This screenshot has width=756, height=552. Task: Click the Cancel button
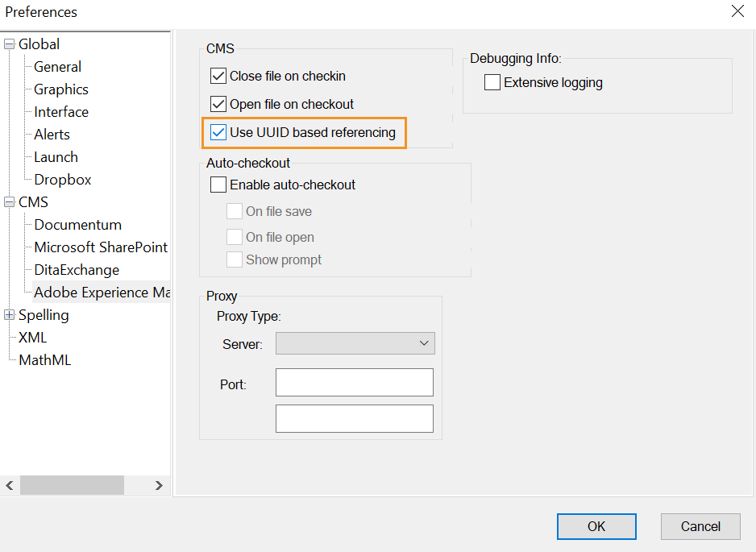700,526
